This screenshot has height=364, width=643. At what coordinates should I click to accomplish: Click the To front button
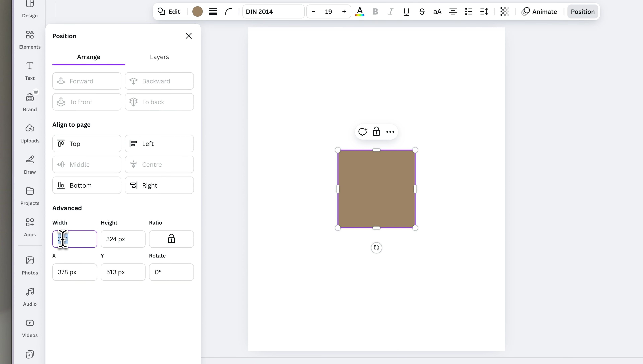(x=87, y=102)
